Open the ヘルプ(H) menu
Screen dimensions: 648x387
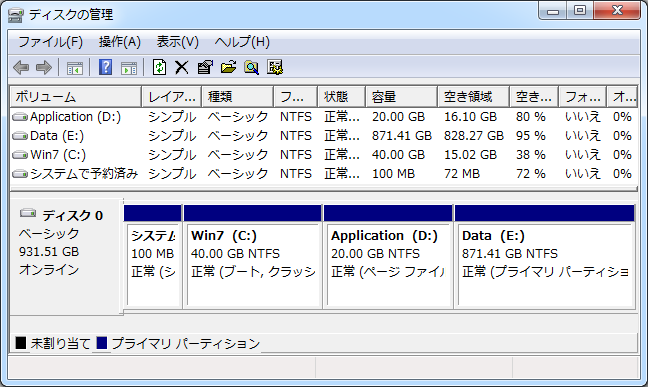(x=242, y=42)
